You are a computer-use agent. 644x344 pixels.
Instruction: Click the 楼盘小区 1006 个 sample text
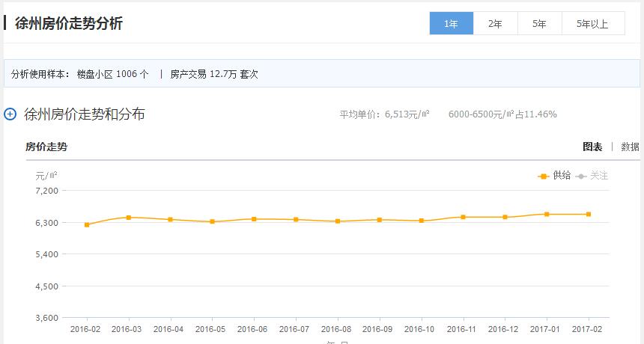tap(112, 74)
